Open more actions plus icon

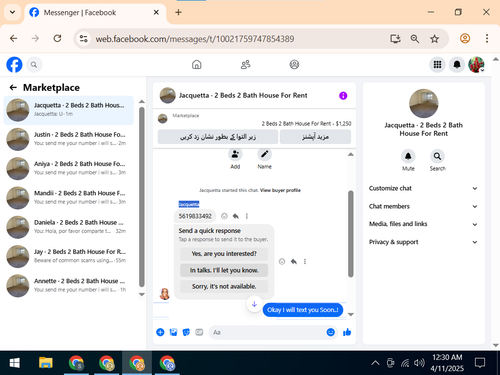[x=160, y=332]
